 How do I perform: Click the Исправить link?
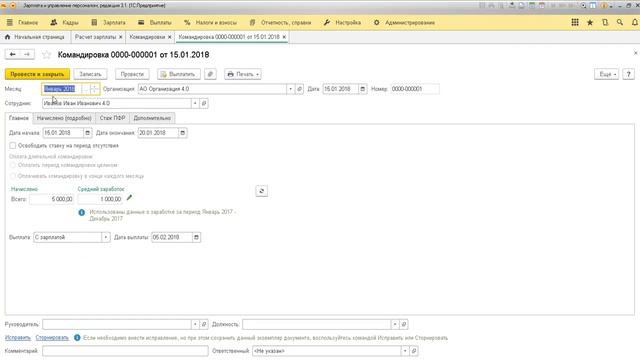tap(18, 338)
